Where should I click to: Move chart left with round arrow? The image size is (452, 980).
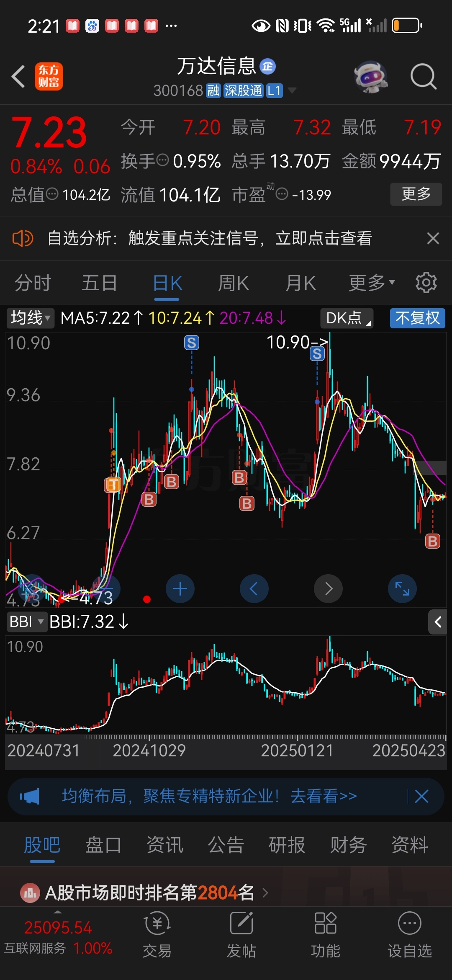point(254,588)
